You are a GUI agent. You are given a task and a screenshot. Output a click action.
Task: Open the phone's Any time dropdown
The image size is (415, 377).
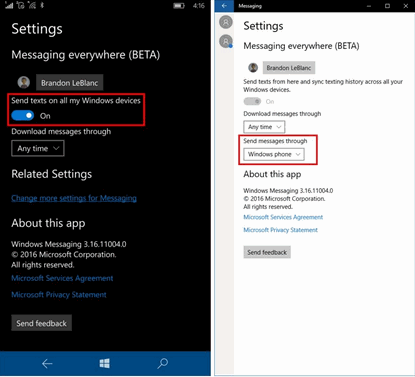tap(38, 148)
